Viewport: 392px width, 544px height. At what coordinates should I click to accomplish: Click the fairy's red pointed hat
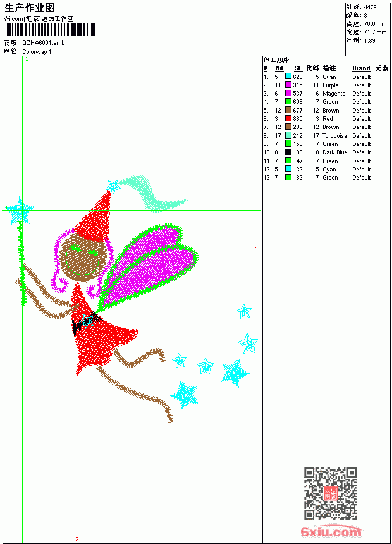pyautogui.click(x=94, y=218)
